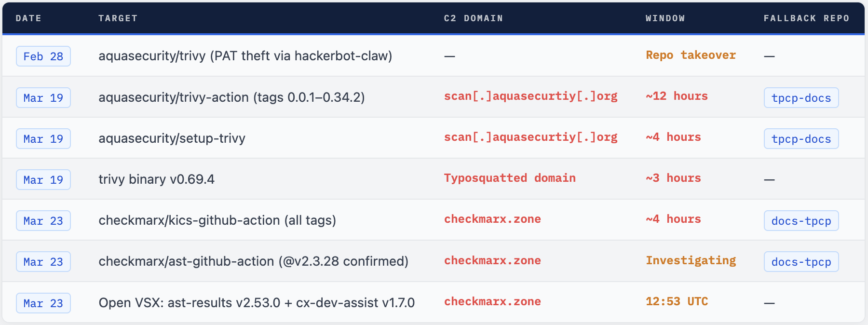Click checkmarx.zone domain in Open VSX row
The height and width of the screenshot is (325, 868).
coord(492,301)
